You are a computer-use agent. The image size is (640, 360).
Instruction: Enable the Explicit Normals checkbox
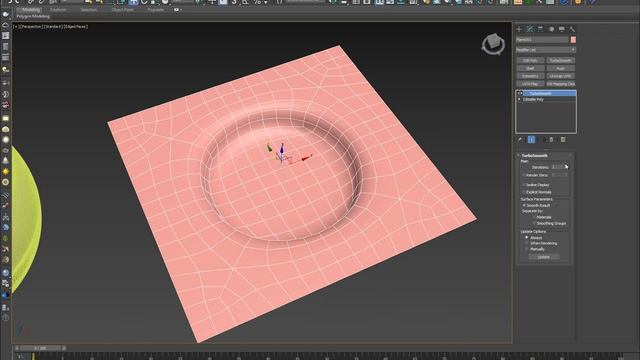click(x=524, y=192)
